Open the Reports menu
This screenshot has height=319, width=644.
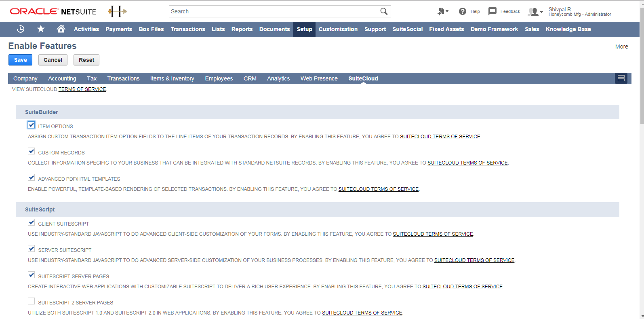[242, 29]
